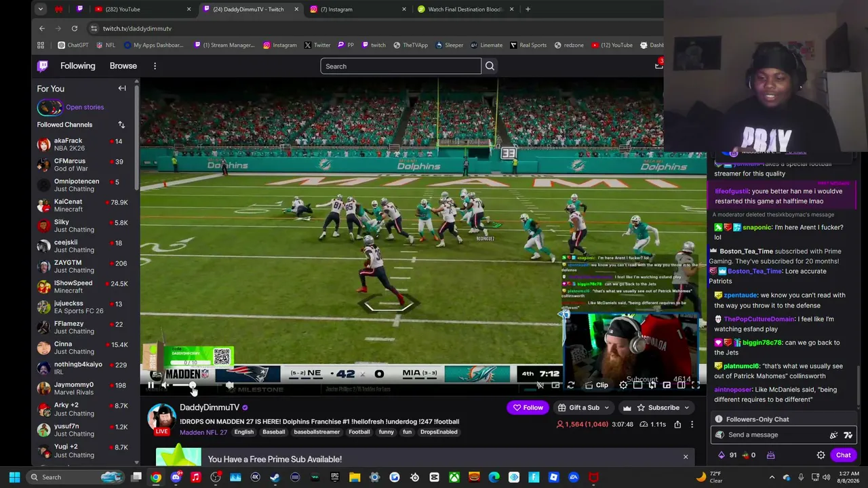Select the baseballstreamer stream tag

pyautogui.click(x=317, y=432)
